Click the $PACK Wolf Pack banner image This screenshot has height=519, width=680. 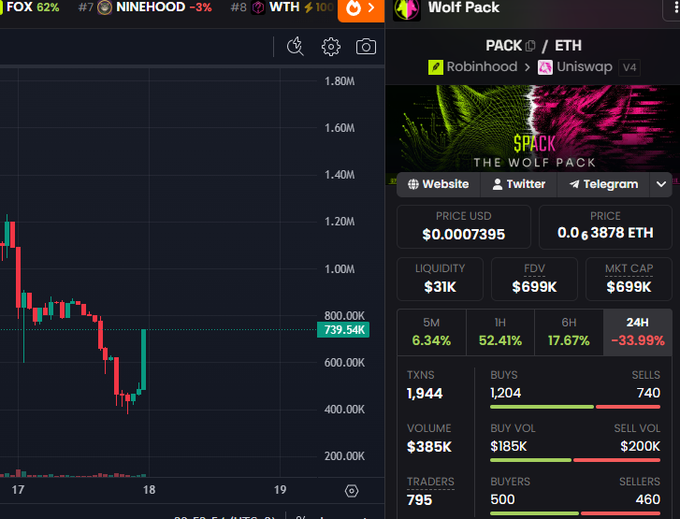pos(533,128)
